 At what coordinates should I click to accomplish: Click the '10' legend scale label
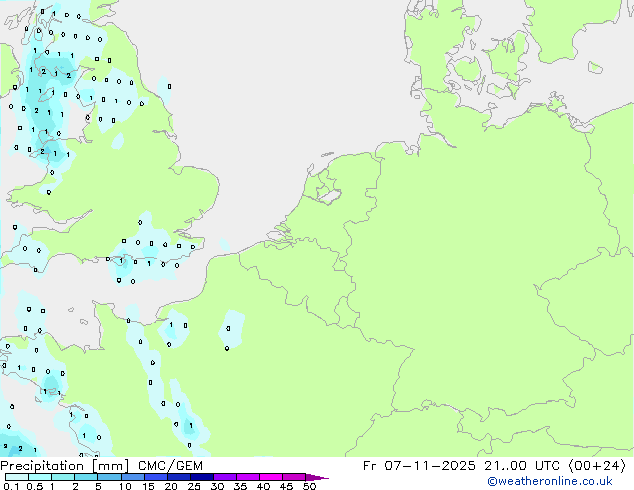[125, 486]
